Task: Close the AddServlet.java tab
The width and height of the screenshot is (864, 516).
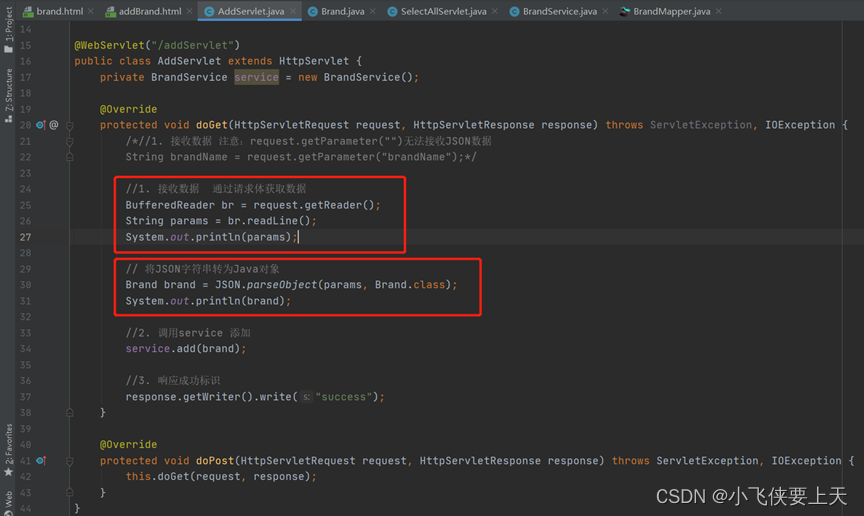Action: coord(293,11)
